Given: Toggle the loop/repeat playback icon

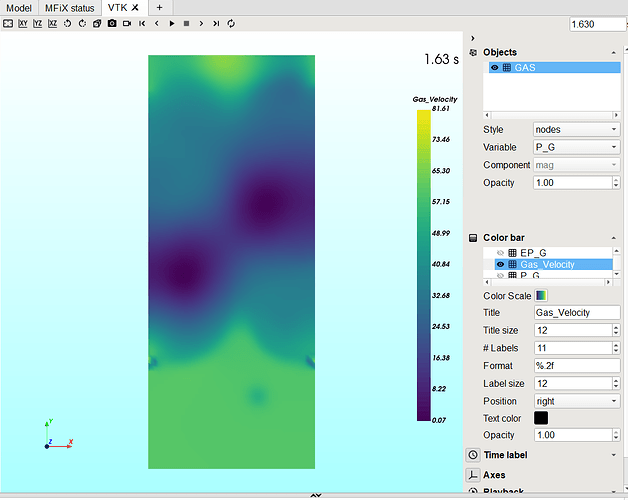Looking at the screenshot, I should click(x=231, y=24).
